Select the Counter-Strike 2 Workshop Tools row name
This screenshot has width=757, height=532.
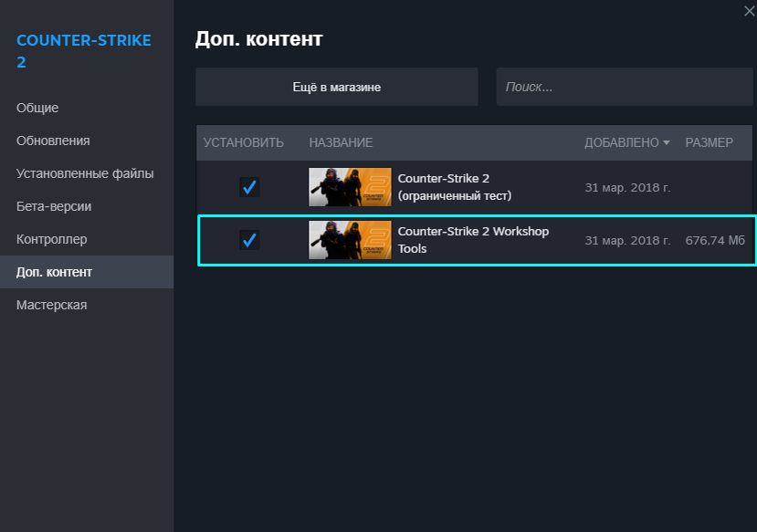(473, 240)
